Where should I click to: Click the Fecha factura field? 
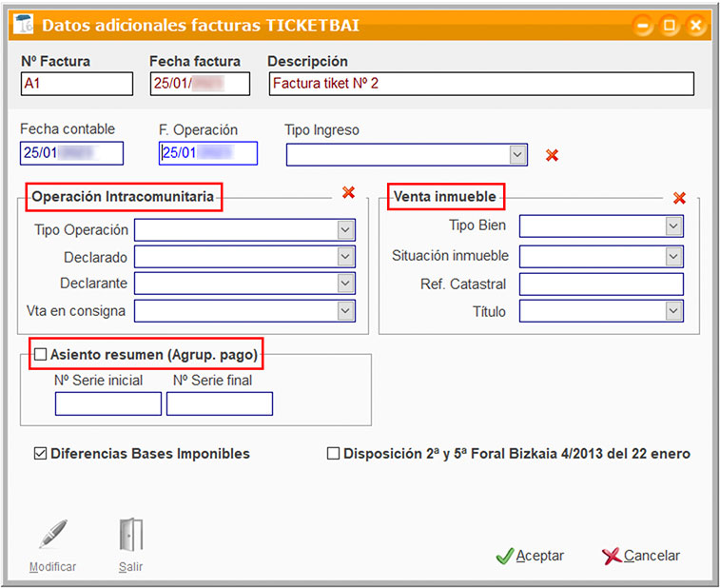coord(200,84)
